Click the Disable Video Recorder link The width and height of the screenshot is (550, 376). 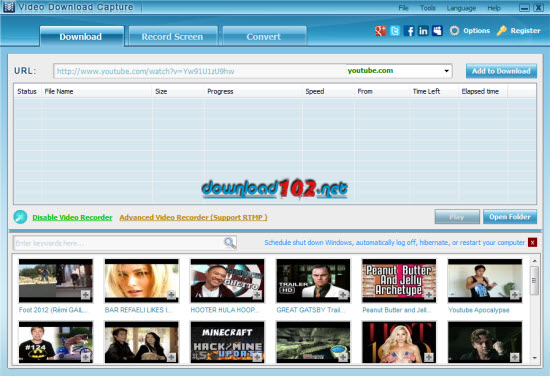click(72, 217)
